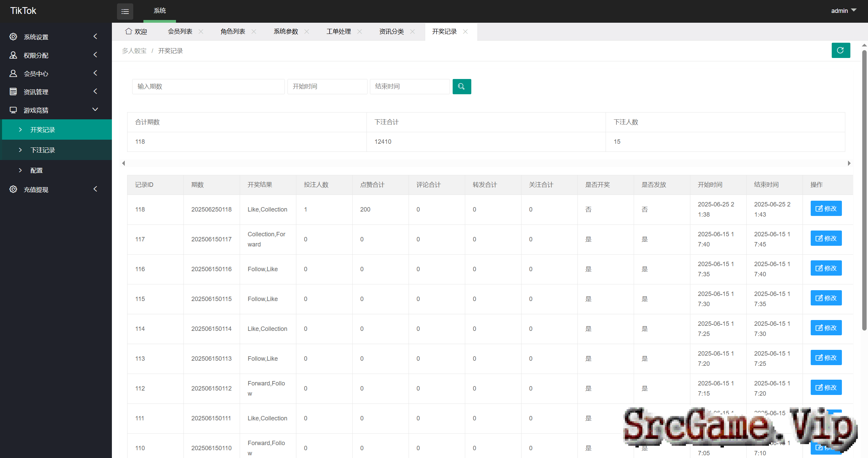Switch to the 欢迎 tab

pos(136,32)
